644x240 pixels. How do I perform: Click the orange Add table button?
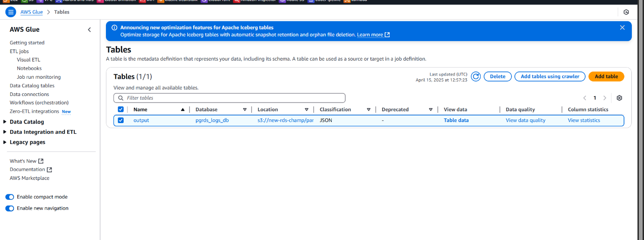click(606, 76)
